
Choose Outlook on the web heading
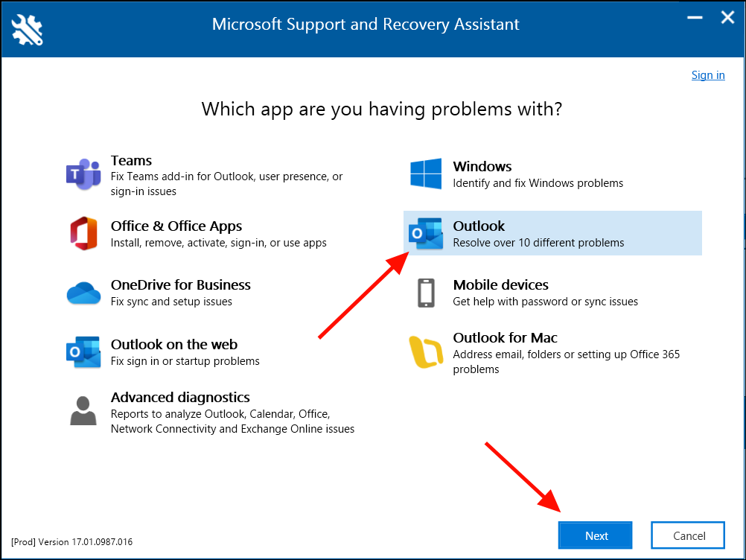(x=174, y=344)
